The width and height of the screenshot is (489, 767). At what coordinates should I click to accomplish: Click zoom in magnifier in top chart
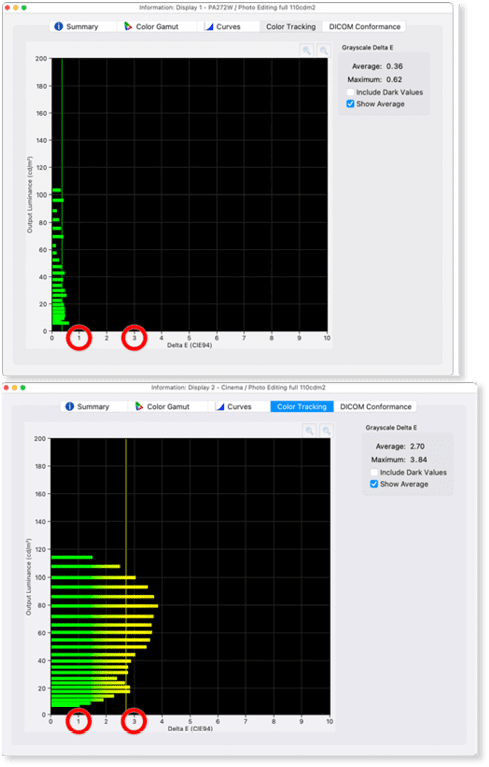coord(307,50)
